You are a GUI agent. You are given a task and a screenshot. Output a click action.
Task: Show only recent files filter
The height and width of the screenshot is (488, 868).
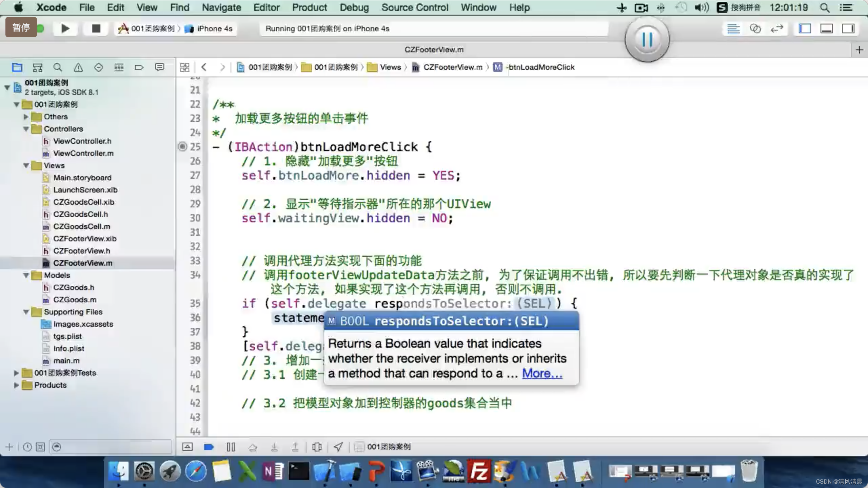coord(27,447)
